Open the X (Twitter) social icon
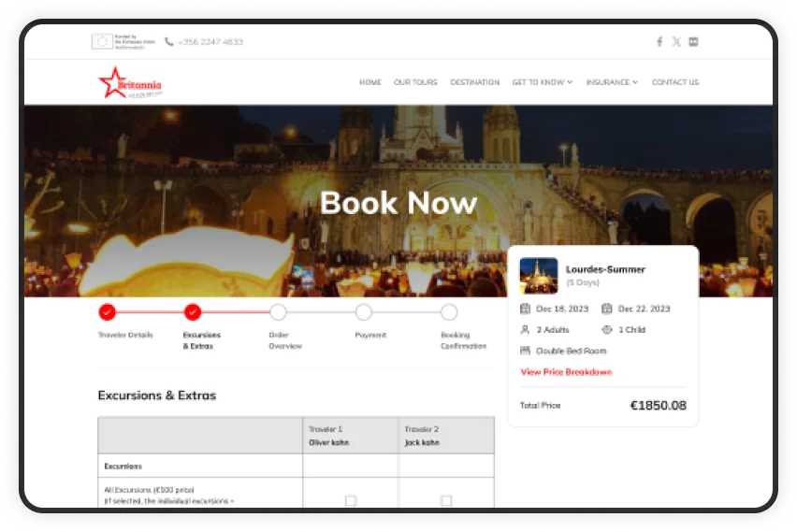 coord(676,42)
